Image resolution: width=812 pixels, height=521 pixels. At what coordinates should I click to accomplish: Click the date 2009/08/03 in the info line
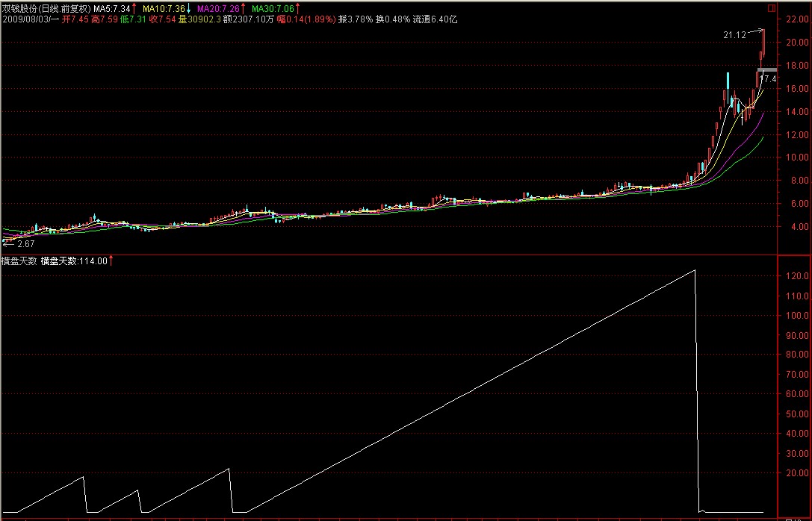click(25, 19)
